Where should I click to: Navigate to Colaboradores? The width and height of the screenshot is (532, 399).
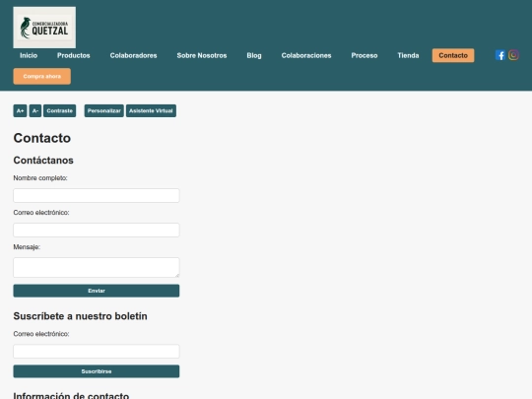tap(133, 55)
